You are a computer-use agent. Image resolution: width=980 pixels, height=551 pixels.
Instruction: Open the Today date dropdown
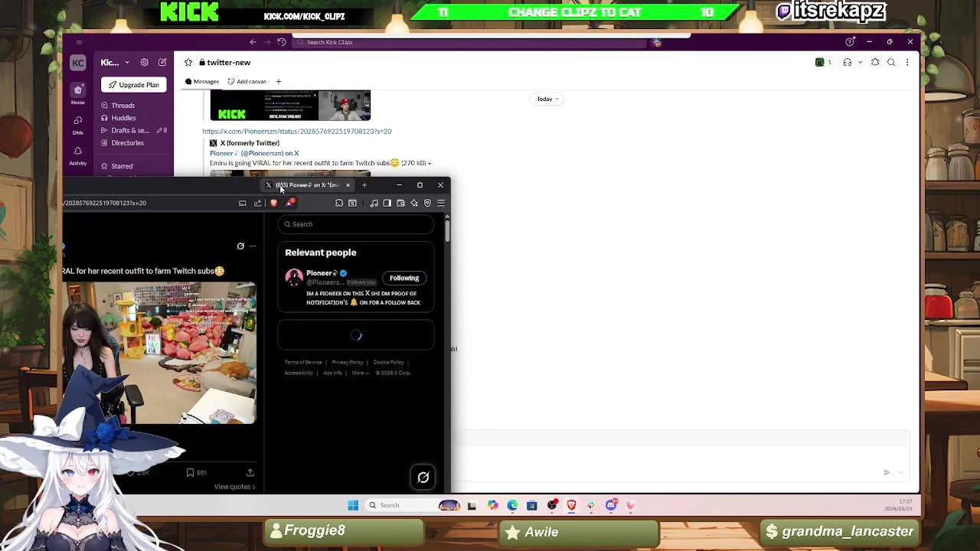point(547,99)
